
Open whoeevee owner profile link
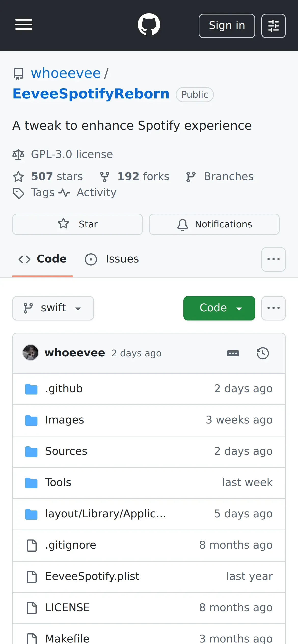point(66,74)
